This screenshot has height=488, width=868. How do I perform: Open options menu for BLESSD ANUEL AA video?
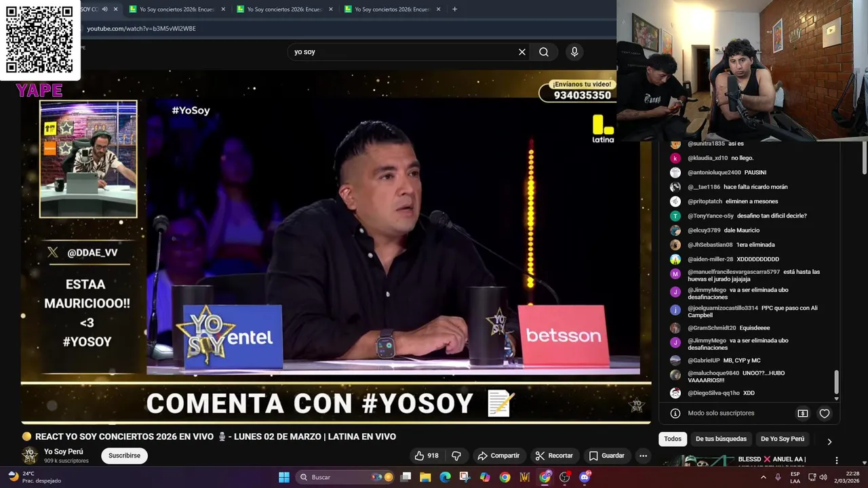click(837, 460)
